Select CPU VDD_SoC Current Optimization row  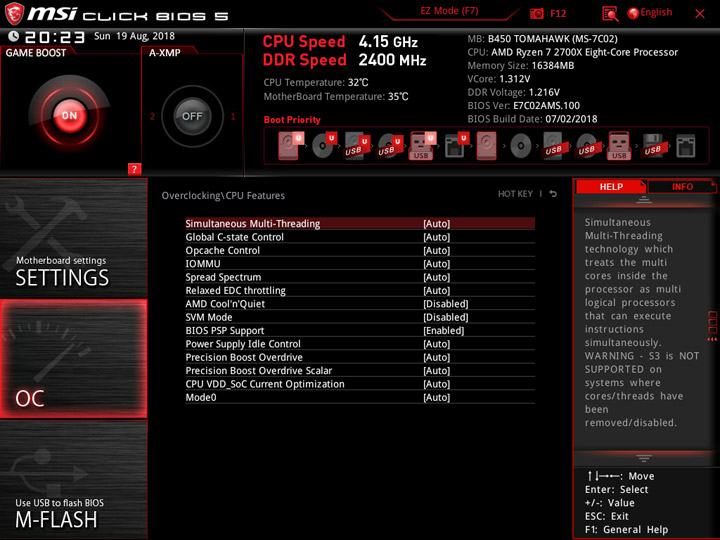[360, 383]
